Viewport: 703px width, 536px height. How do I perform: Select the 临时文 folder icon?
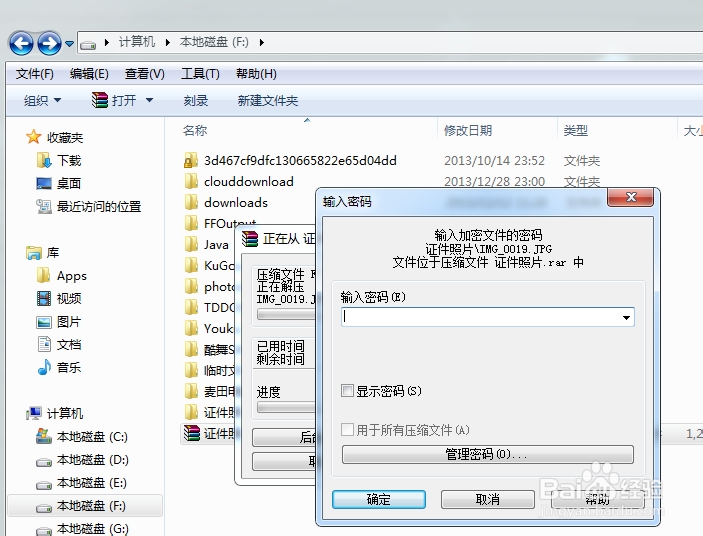[191, 370]
